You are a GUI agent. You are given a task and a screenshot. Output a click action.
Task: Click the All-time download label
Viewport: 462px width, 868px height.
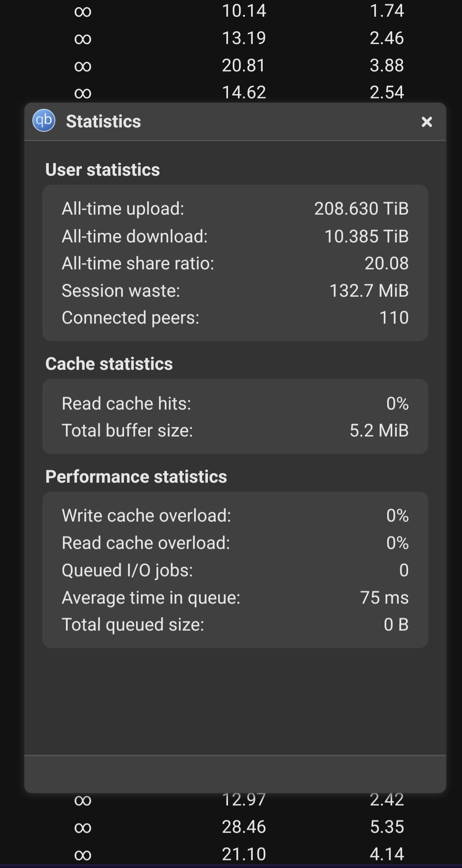135,237
